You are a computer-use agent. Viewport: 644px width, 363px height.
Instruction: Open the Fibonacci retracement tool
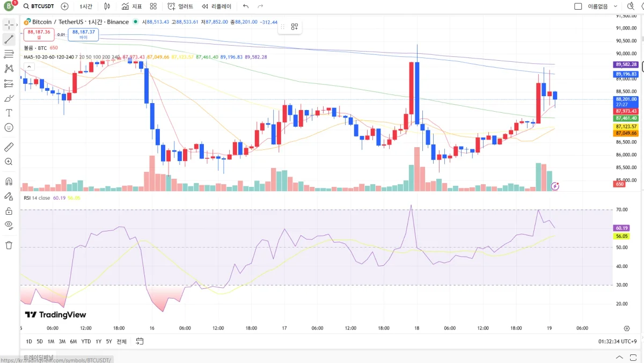coord(9,54)
